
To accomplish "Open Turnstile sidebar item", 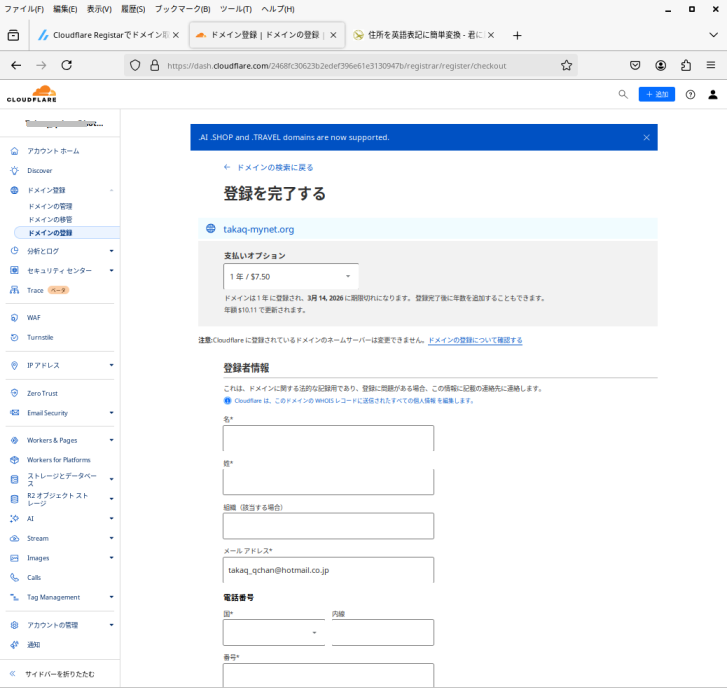I will [x=40, y=338].
